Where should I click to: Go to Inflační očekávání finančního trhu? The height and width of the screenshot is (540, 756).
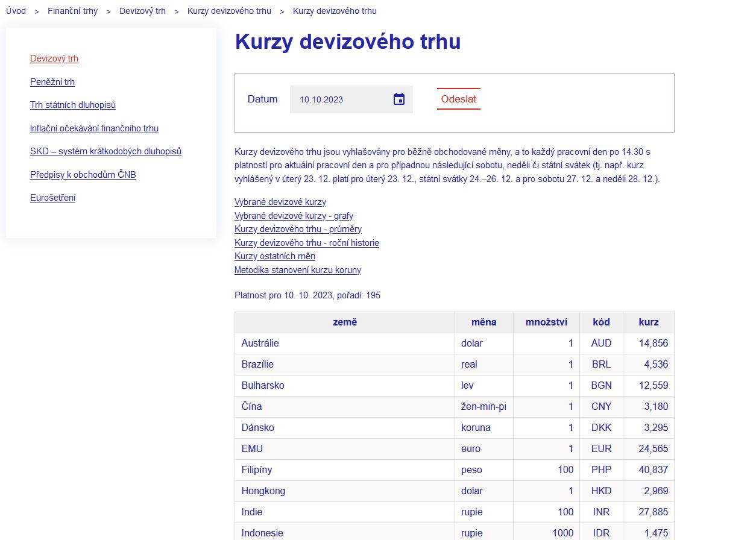(x=94, y=128)
